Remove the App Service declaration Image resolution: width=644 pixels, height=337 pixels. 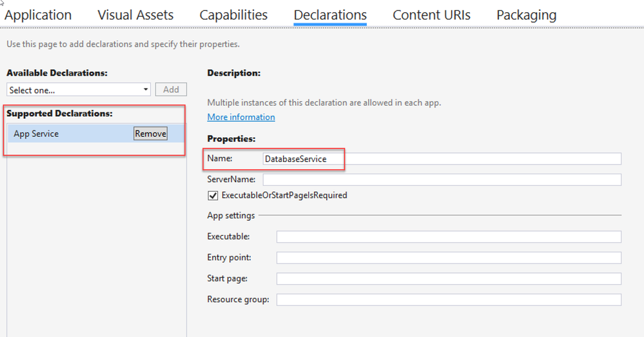point(150,134)
